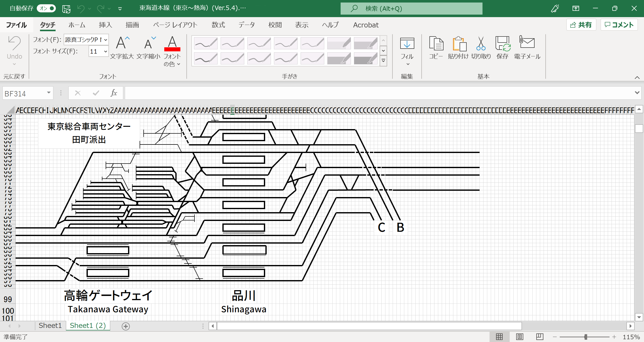The height and width of the screenshot is (342, 644).
Task: Open the ホーム ribbon tab
Action: (77, 25)
